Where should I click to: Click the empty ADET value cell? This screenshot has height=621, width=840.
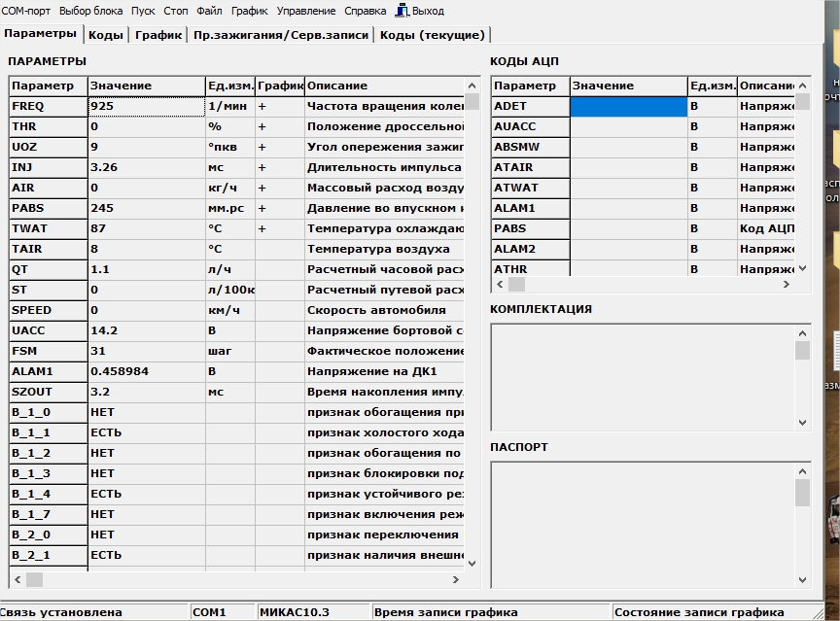click(628, 106)
